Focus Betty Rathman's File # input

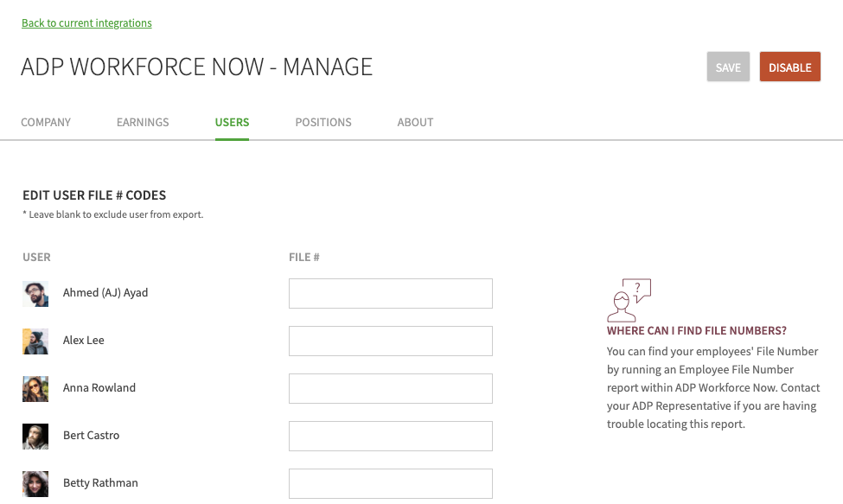(x=390, y=483)
